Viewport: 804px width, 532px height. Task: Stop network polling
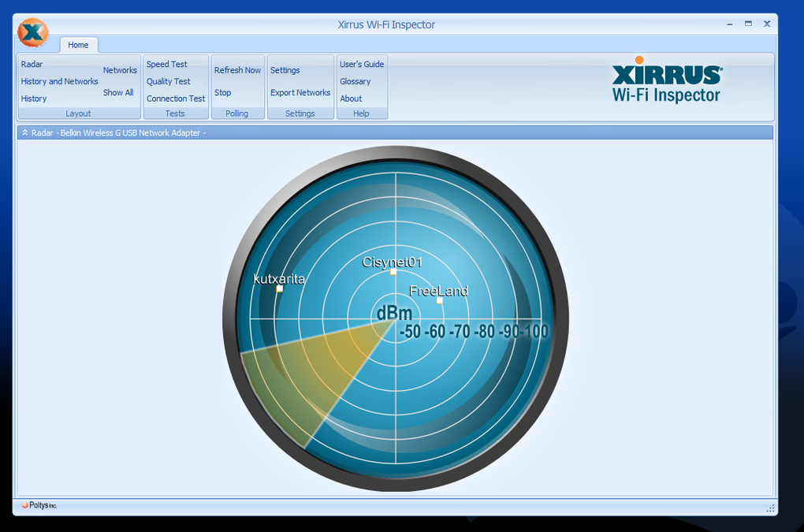point(222,93)
